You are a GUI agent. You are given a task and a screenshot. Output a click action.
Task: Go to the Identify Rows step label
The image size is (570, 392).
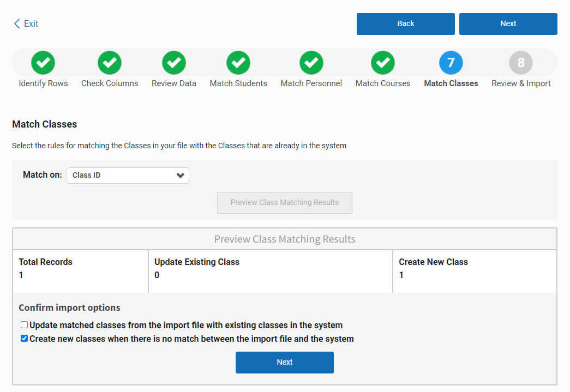click(x=43, y=83)
